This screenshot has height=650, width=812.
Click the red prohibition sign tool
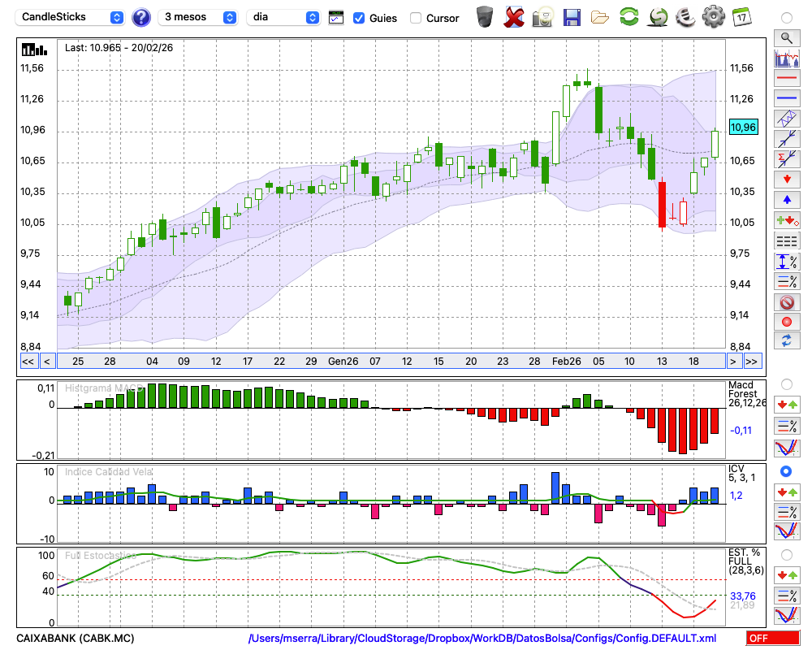point(787,301)
